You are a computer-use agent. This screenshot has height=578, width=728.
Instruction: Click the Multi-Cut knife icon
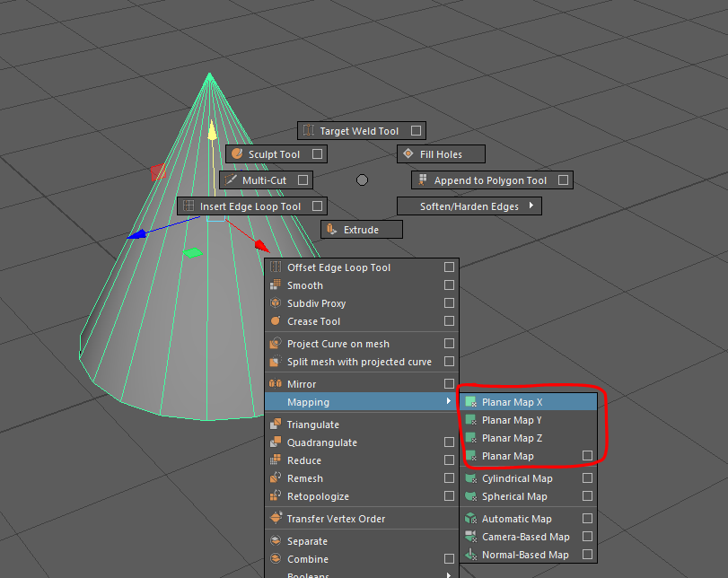pos(231,180)
